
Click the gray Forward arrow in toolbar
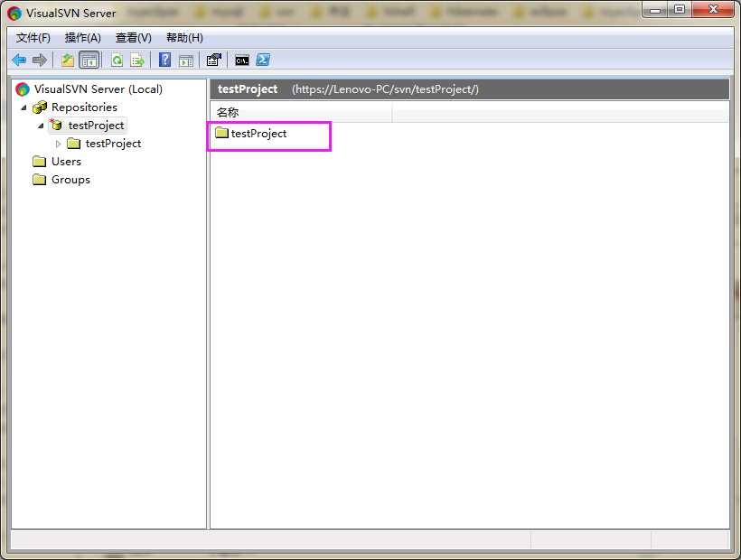(40, 60)
